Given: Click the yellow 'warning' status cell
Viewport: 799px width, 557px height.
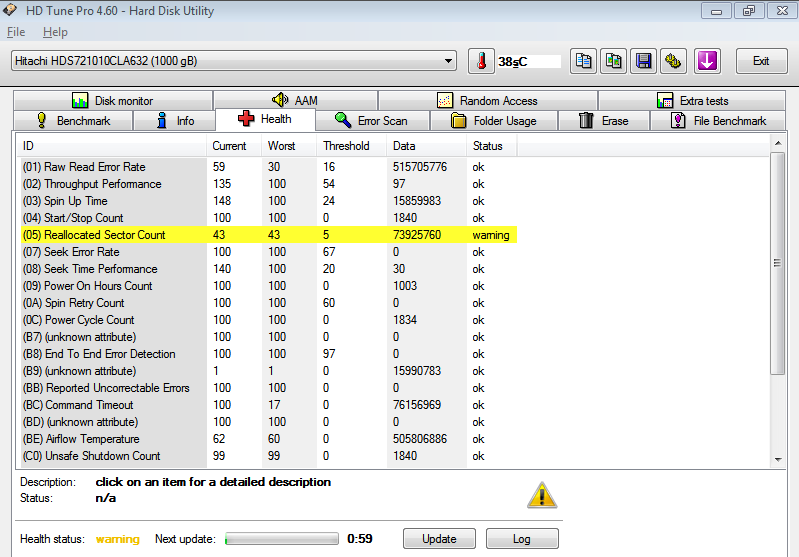Looking at the screenshot, I should click(491, 235).
